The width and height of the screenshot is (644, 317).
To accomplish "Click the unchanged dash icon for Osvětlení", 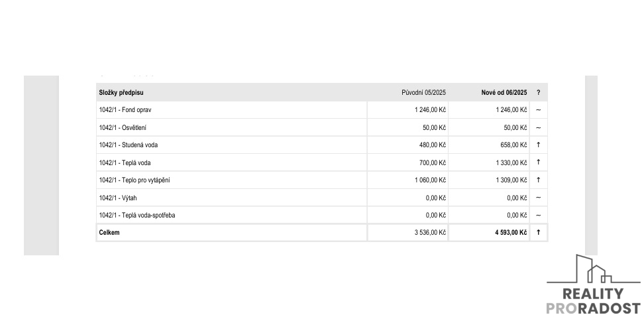I will 538,127.
